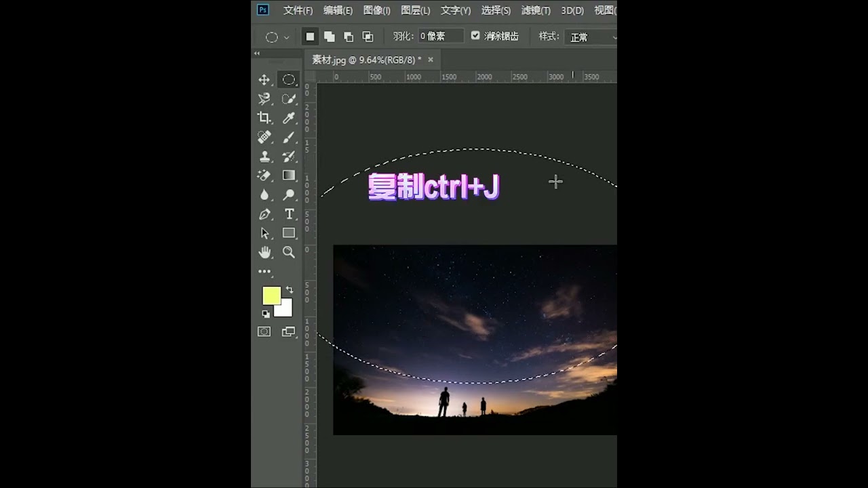Viewport: 868px width, 488px height.
Task: Select the Elliptical Marquee tool in toolbox
Action: 289,79
